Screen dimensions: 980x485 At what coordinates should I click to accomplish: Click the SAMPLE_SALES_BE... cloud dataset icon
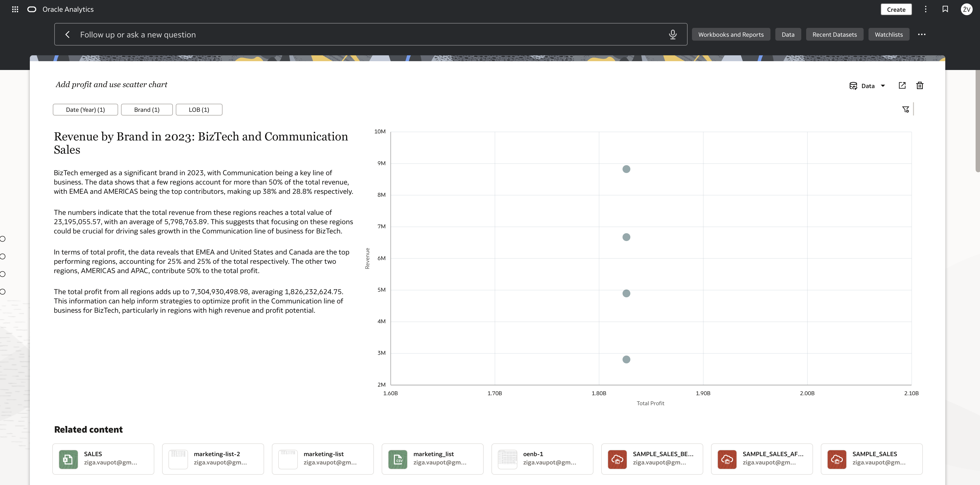point(617,459)
